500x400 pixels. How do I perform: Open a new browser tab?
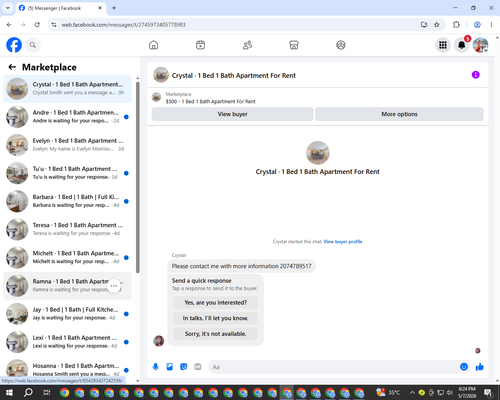(x=114, y=8)
